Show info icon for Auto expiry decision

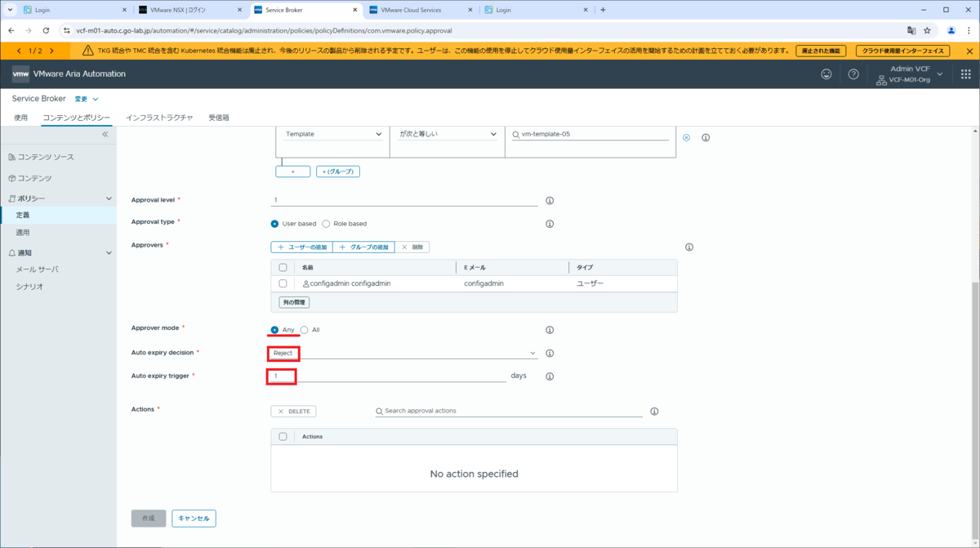[550, 354]
